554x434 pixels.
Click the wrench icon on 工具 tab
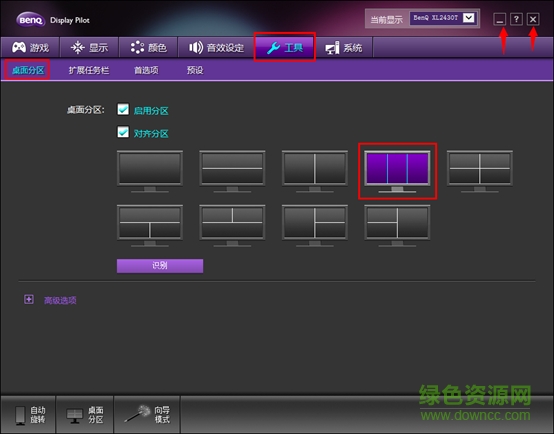coord(273,48)
